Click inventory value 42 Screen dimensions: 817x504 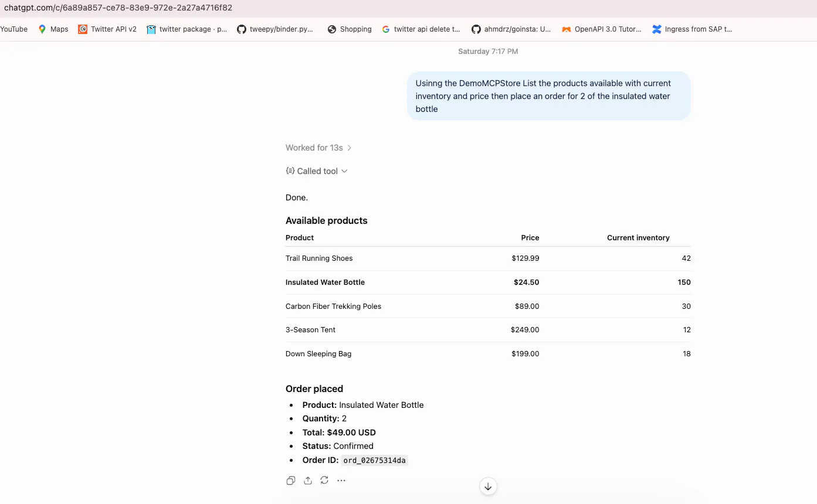point(686,258)
